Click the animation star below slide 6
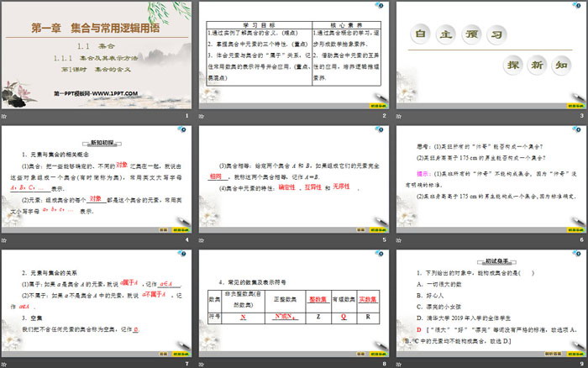The image size is (588, 368). pyautogui.click(x=400, y=240)
